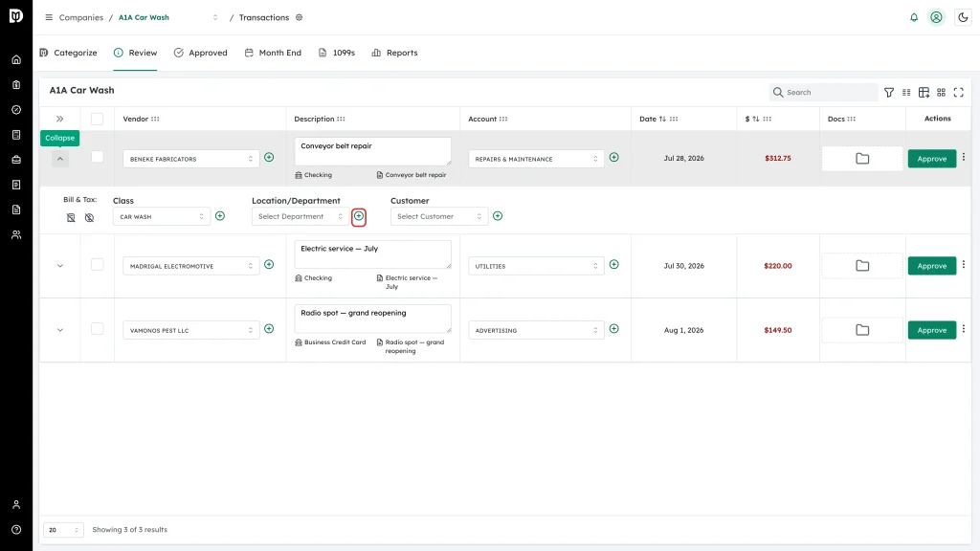
Task: Open the Repairs & Maintenance account dropdown
Action: [536, 160]
